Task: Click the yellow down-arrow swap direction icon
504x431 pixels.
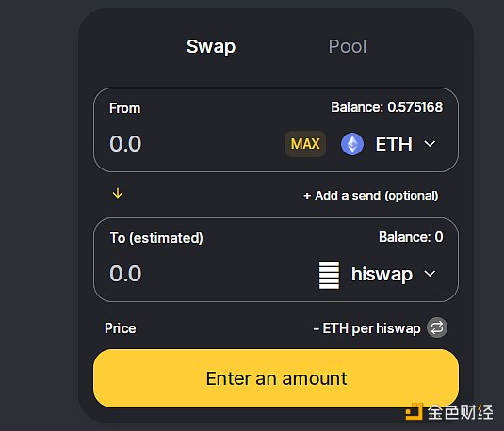Action: click(x=118, y=193)
